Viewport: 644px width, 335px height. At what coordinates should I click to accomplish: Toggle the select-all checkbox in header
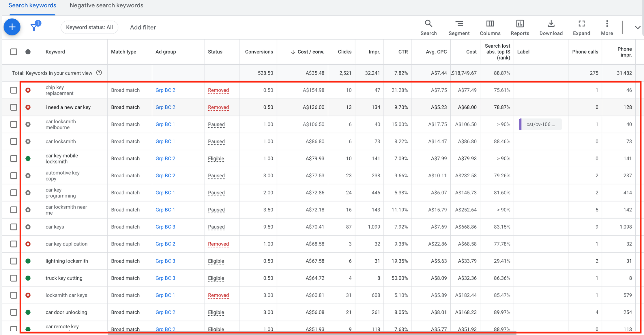click(x=14, y=52)
